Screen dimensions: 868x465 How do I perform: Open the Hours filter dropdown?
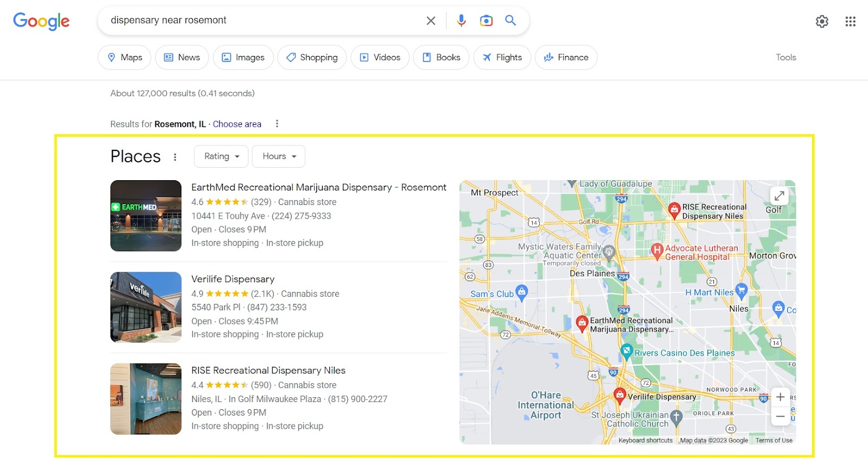pos(279,156)
